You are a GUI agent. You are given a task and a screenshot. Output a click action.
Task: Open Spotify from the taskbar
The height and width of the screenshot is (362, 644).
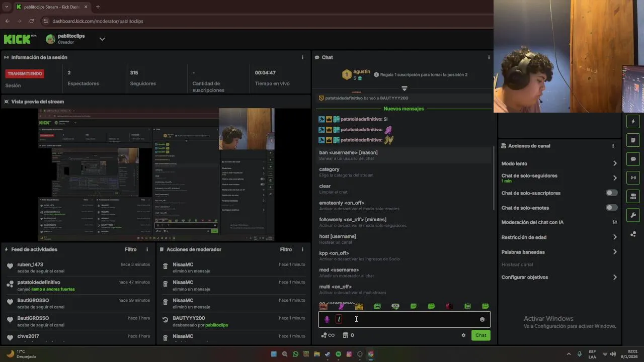[x=338, y=354]
